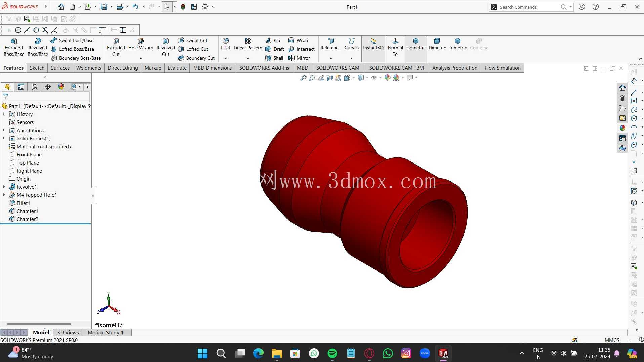Select the Revolved Boss/Base tool
Image resolution: width=644 pixels, height=362 pixels.
click(38, 47)
